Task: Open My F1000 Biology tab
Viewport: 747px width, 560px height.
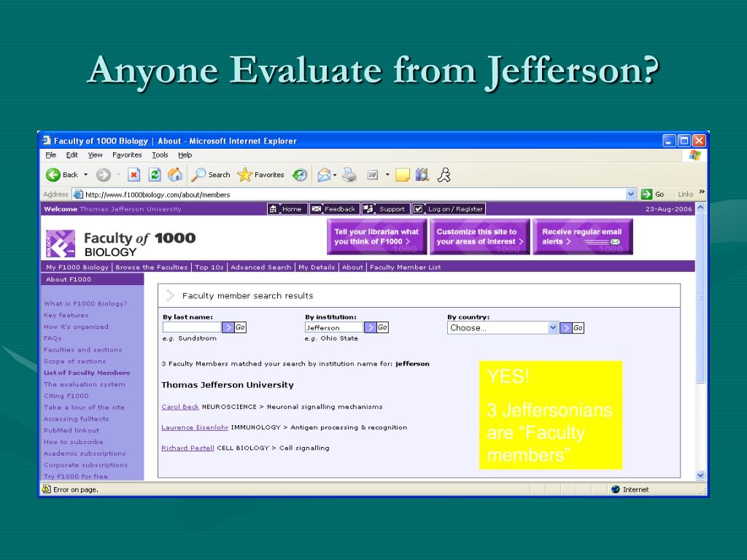Action: coord(77,267)
